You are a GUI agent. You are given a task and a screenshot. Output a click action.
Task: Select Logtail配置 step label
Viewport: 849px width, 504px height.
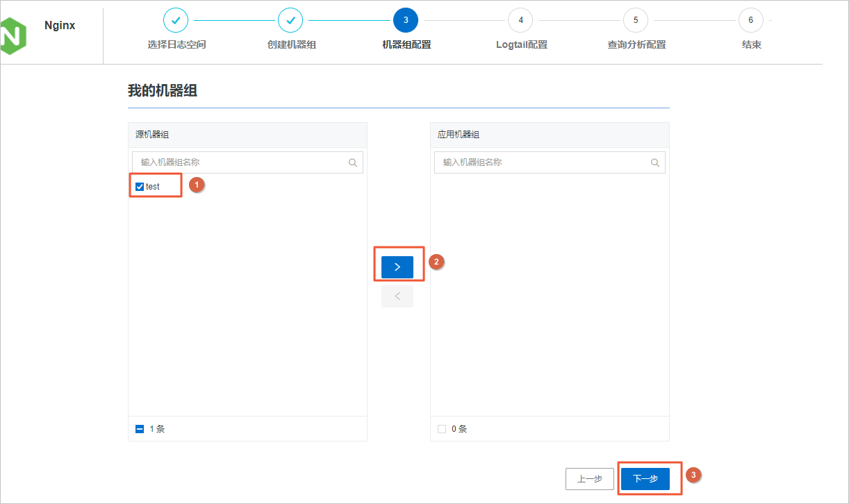pyautogui.click(x=522, y=44)
